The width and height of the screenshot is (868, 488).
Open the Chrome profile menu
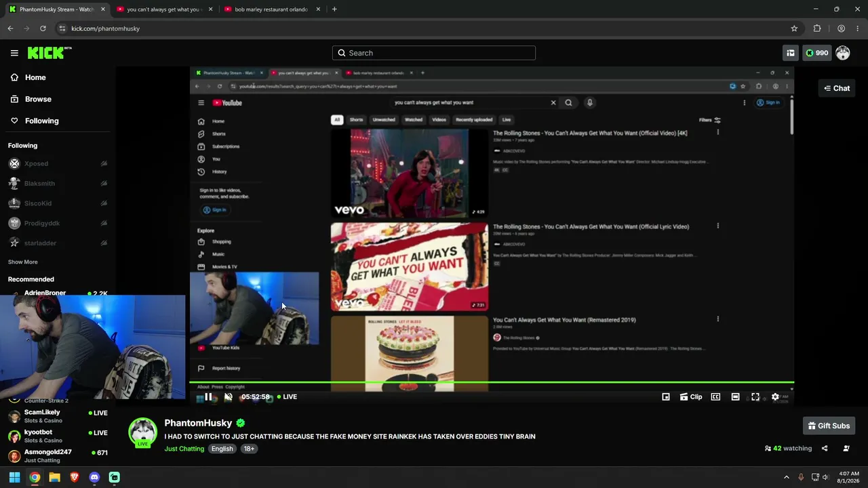(841, 28)
